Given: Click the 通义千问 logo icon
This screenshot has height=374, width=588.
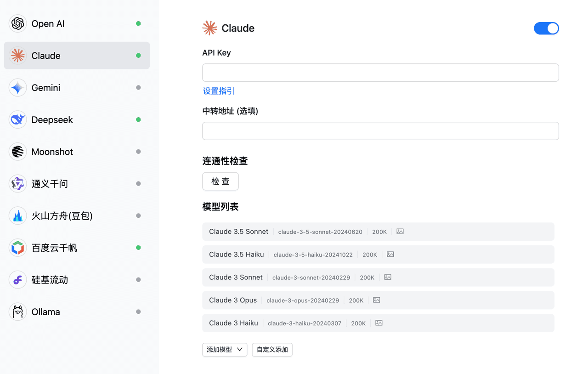Looking at the screenshot, I should click(17, 184).
